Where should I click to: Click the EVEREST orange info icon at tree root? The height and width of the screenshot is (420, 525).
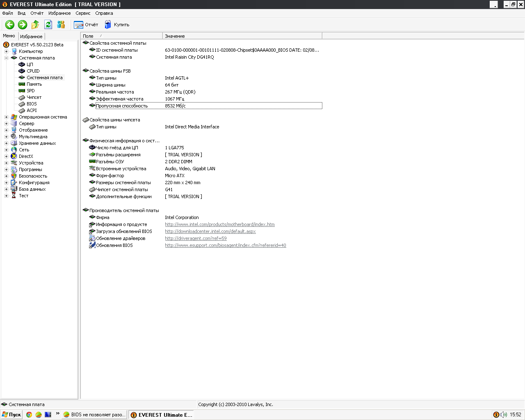[6, 45]
